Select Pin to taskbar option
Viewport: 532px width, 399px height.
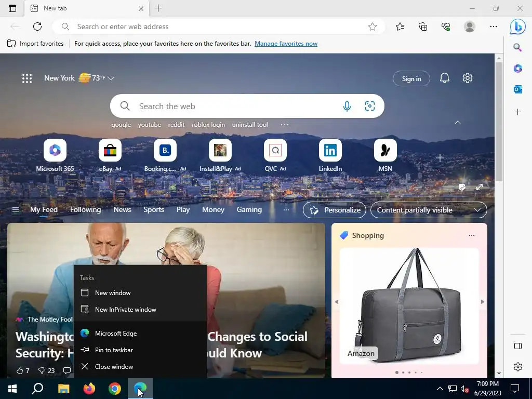[140, 350]
